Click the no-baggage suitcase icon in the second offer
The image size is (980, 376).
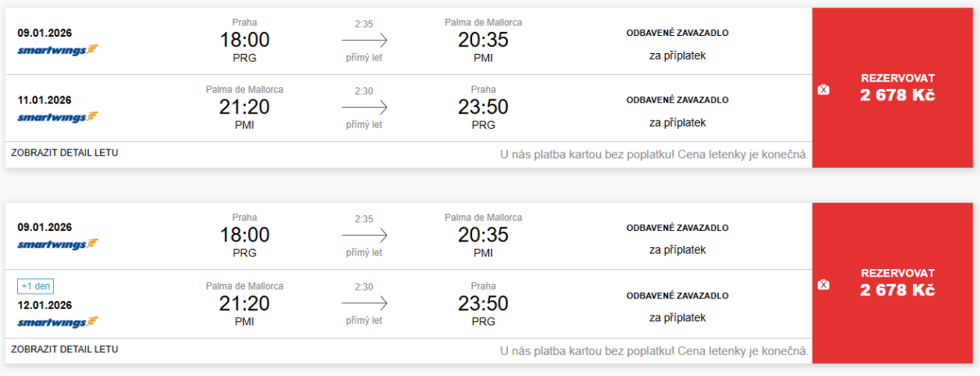(x=823, y=285)
